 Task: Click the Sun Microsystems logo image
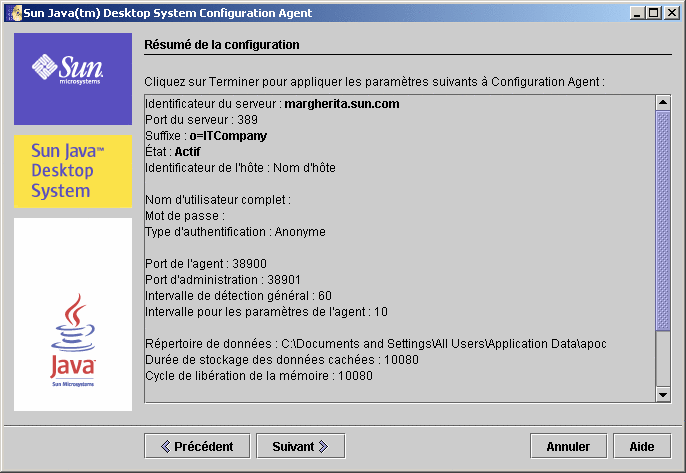(x=73, y=79)
